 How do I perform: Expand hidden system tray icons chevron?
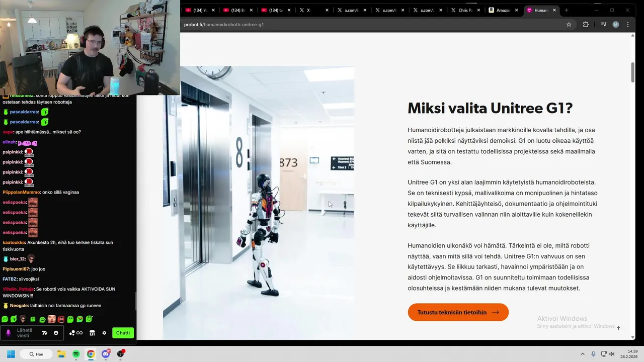point(583,354)
